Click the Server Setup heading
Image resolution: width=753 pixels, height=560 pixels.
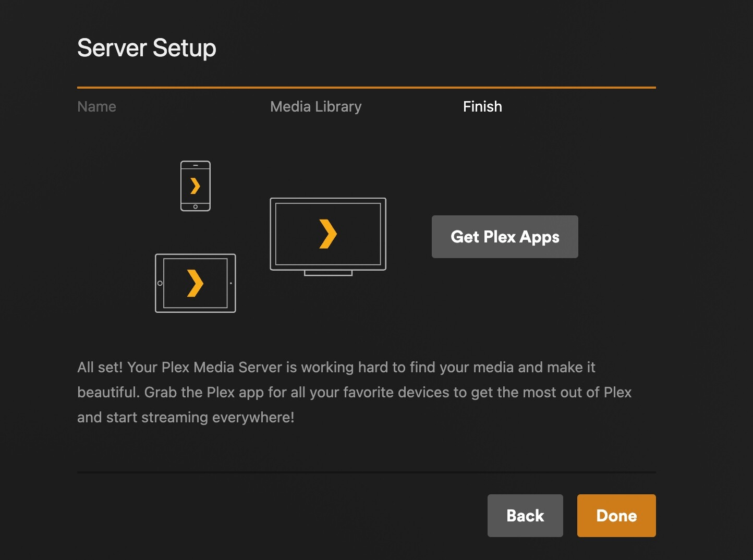coord(147,48)
